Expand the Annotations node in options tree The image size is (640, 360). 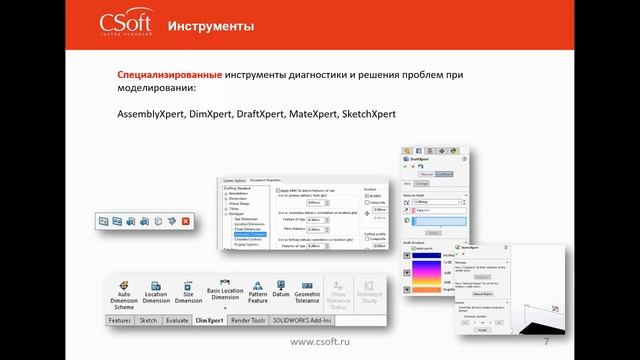226,193
